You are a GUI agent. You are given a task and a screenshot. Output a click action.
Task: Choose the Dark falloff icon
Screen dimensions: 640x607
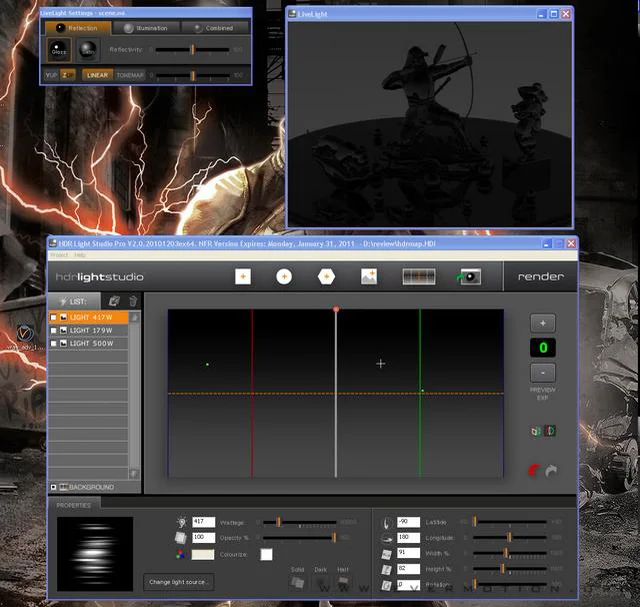click(x=321, y=583)
